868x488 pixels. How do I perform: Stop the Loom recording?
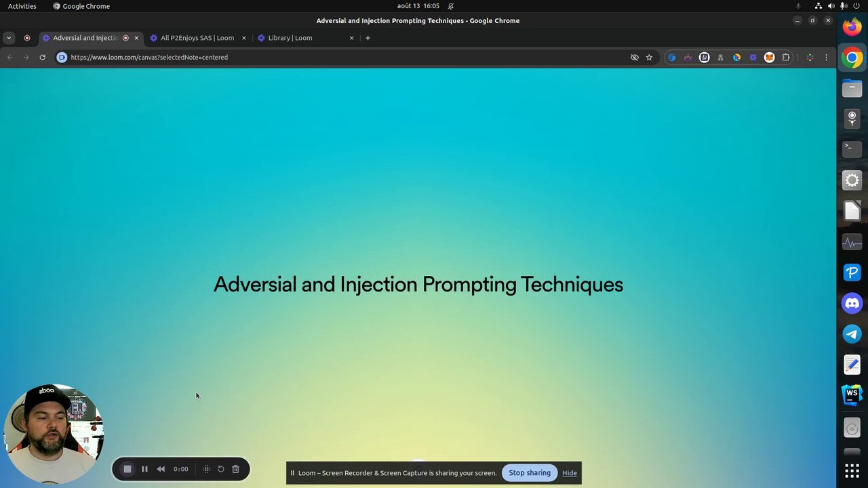pos(127,469)
